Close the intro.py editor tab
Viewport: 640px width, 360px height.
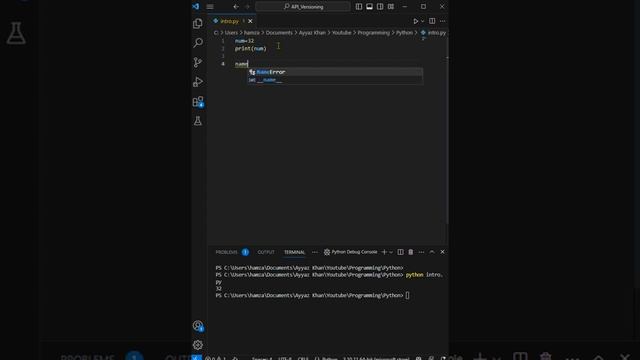coord(250,21)
